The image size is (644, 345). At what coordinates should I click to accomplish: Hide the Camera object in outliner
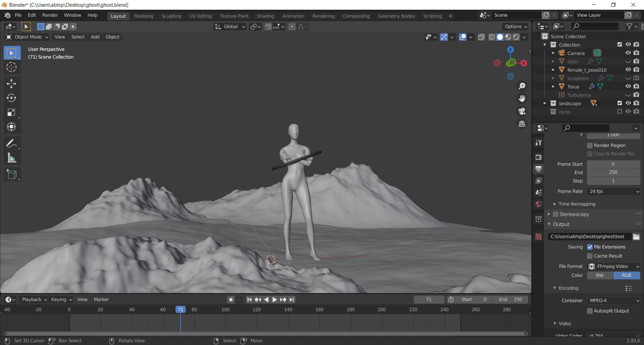pos(628,53)
